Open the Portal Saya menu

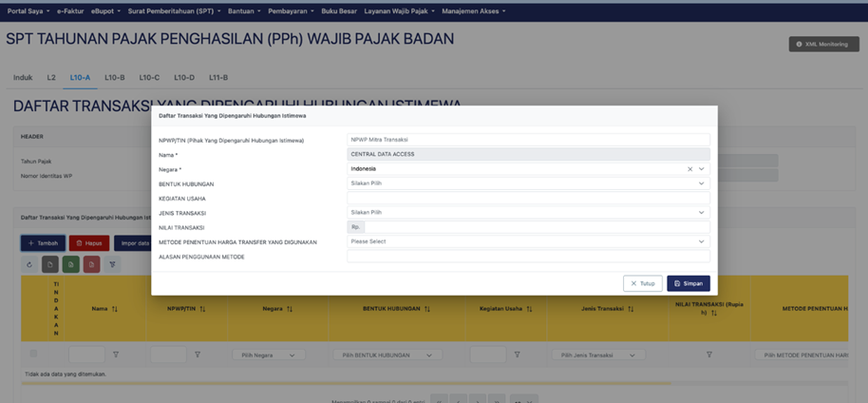pos(28,11)
